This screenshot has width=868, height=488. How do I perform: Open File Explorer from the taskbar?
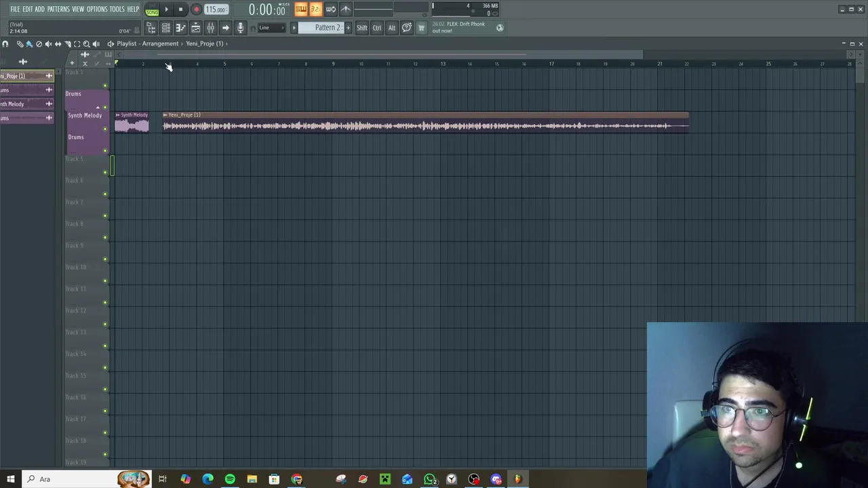coord(252,479)
